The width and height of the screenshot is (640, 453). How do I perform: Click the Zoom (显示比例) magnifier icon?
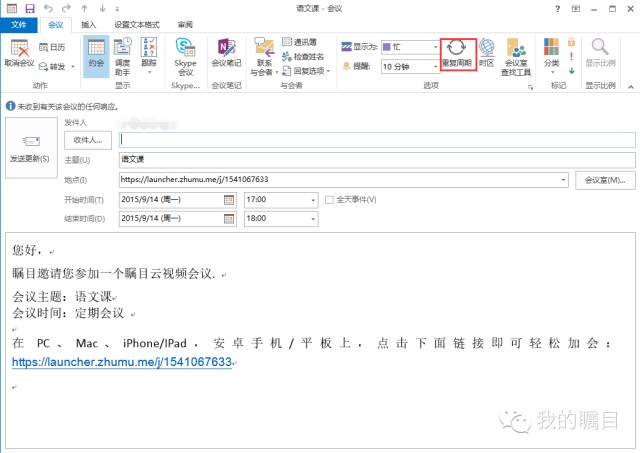pos(600,47)
